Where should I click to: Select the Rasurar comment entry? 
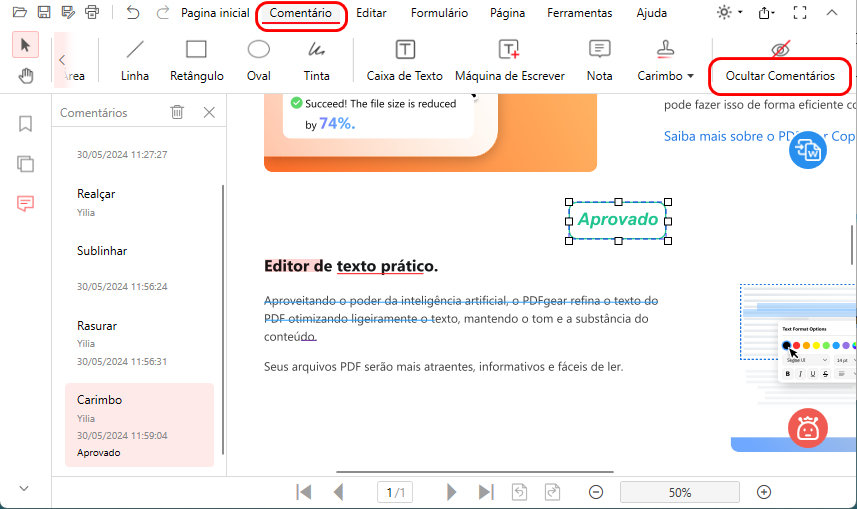coord(139,343)
